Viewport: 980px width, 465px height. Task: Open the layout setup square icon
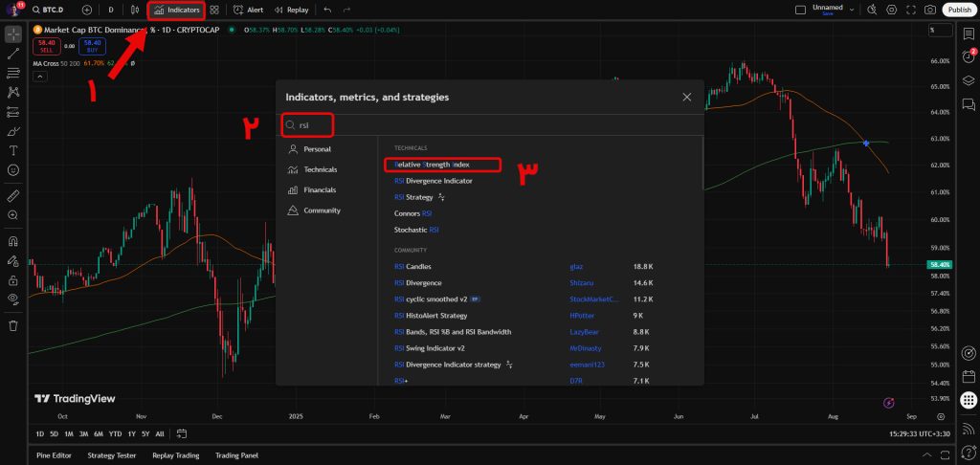[800, 10]
